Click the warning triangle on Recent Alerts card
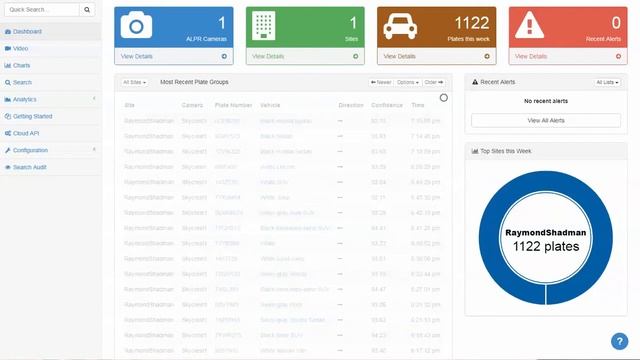The height and width of the screenshot is (360, 640). 529,25
